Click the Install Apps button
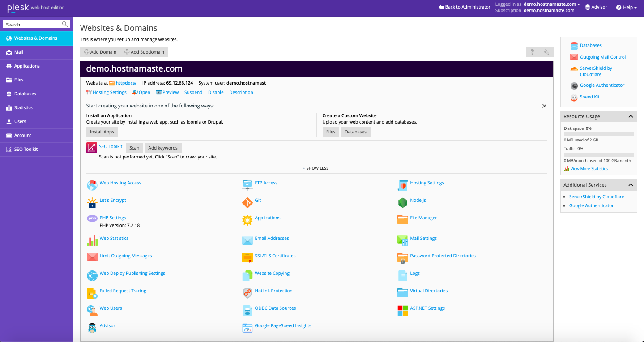The height and width of the screenshot is (342, 644). [102, 132]
